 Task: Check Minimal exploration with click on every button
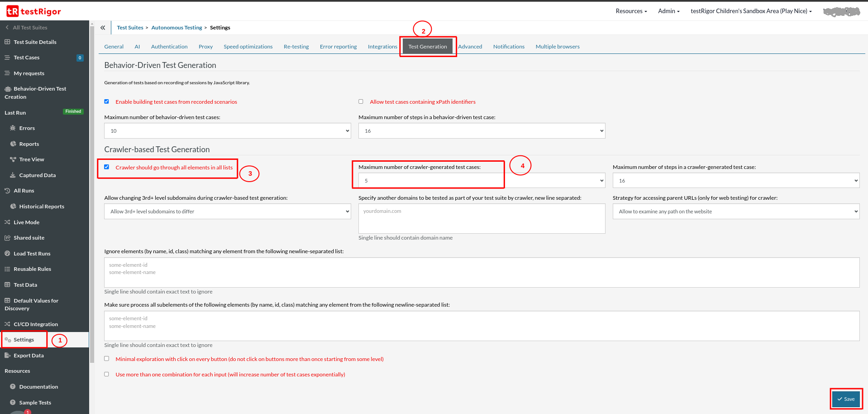point(107,359)
